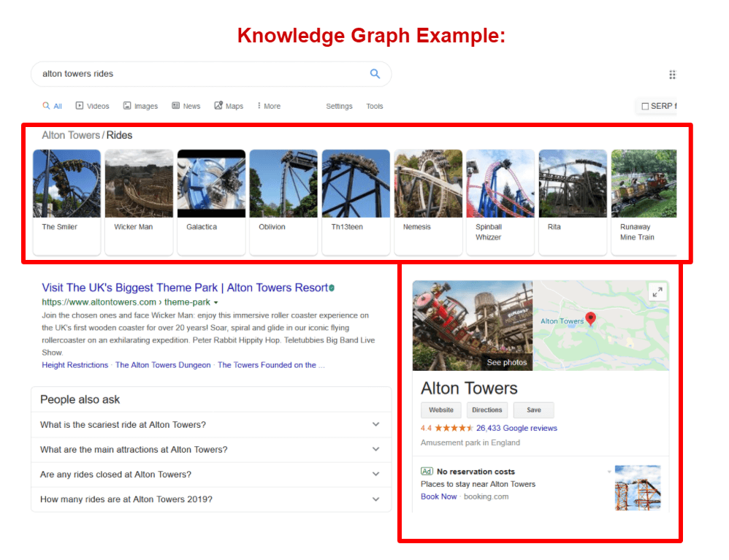Viewport: 729px width, 560px height.
Task: Select the Galactica ride card
Action: point(211,202)
